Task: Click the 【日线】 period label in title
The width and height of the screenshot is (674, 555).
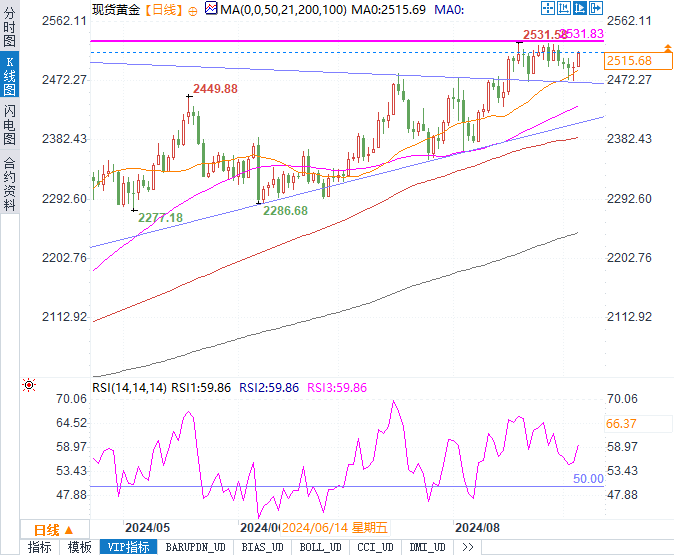Action: point(164,9)
